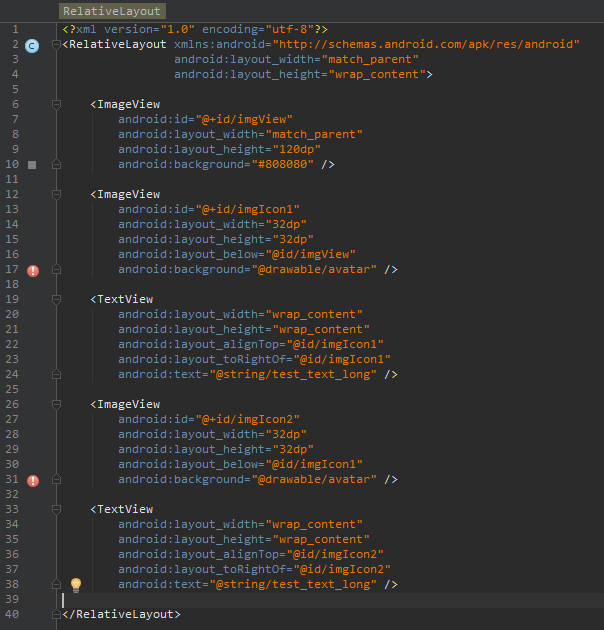Click "32dp" height value on line 29

(293, 449)
